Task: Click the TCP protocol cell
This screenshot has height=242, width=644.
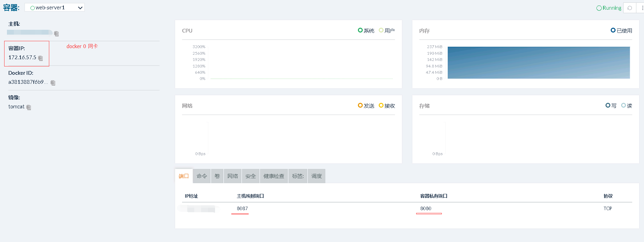Action: [x=608, y=208]
